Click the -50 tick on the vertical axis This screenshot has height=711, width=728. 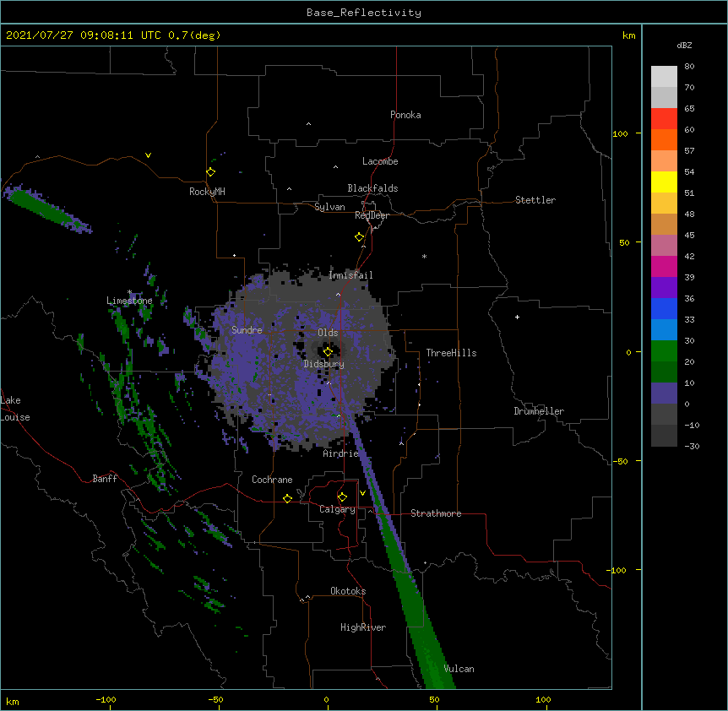pyautogui.click(x=620, y=461)
